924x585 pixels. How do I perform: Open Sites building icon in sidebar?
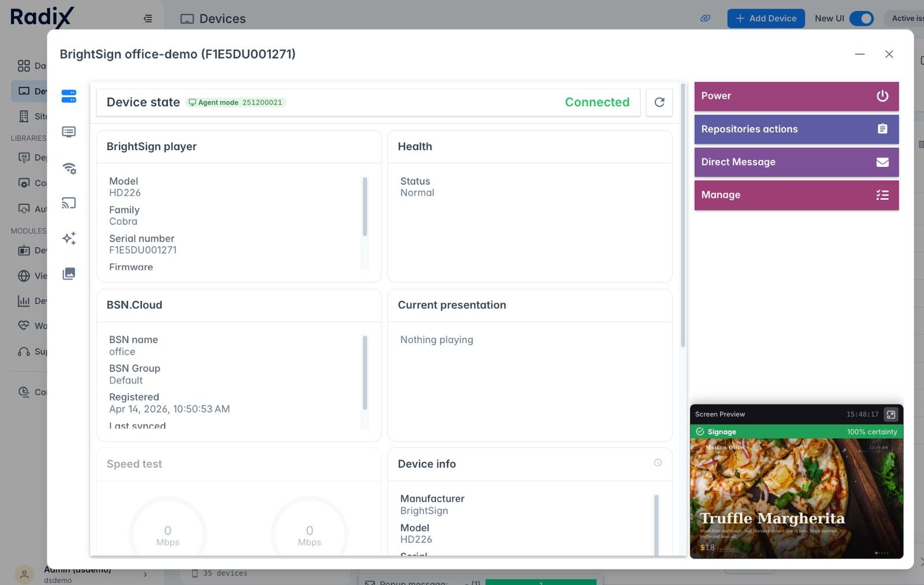coord(24,116)
